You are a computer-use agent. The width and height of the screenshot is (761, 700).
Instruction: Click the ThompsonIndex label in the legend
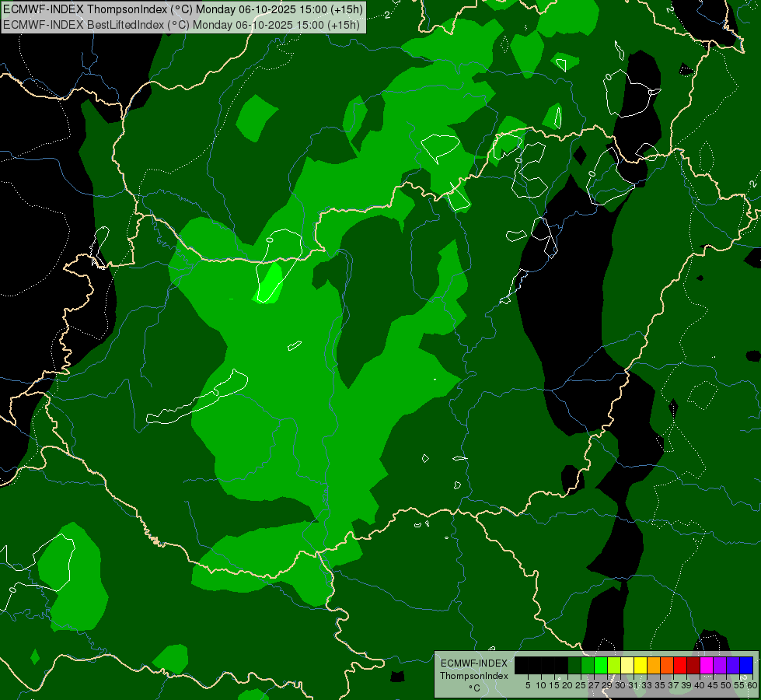tap(473, 676)
